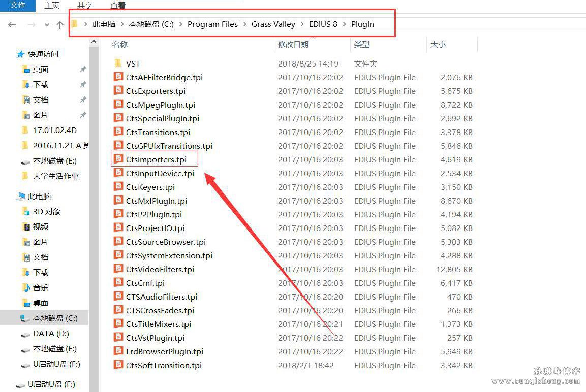The width and height of the screenshot is (586, 392).
Task: Open 视频 in the navigation pane
Action: click(x=40, y=227)
